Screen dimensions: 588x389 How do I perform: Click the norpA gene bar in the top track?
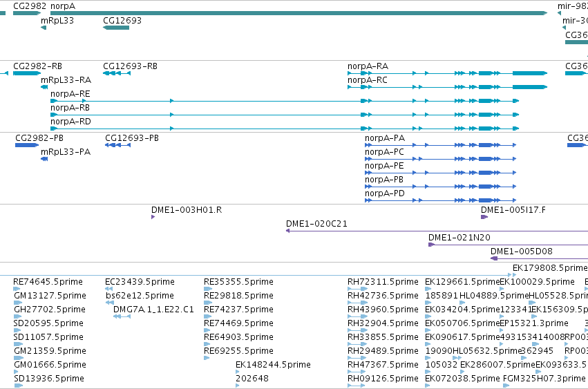click(x=299, y=13)
